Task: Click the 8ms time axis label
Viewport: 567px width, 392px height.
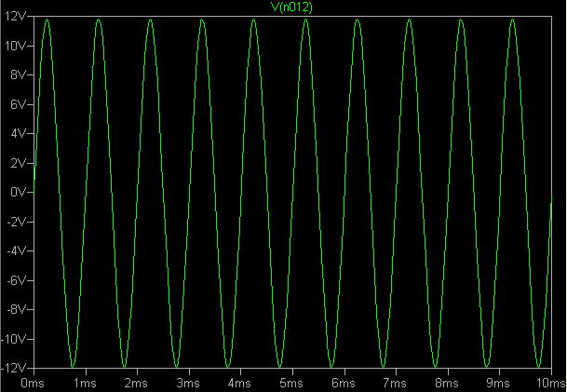Action: (447, 383)
